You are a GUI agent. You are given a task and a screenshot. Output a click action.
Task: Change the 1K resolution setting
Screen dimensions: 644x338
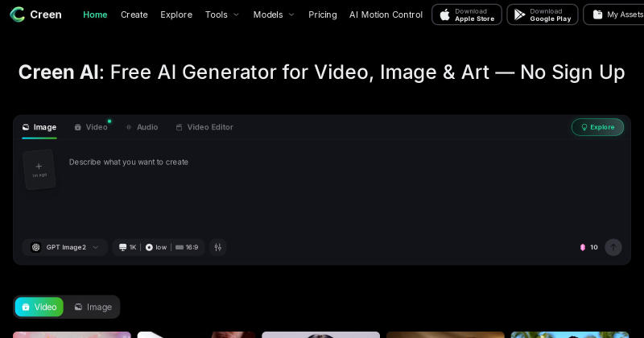[127, 247]
